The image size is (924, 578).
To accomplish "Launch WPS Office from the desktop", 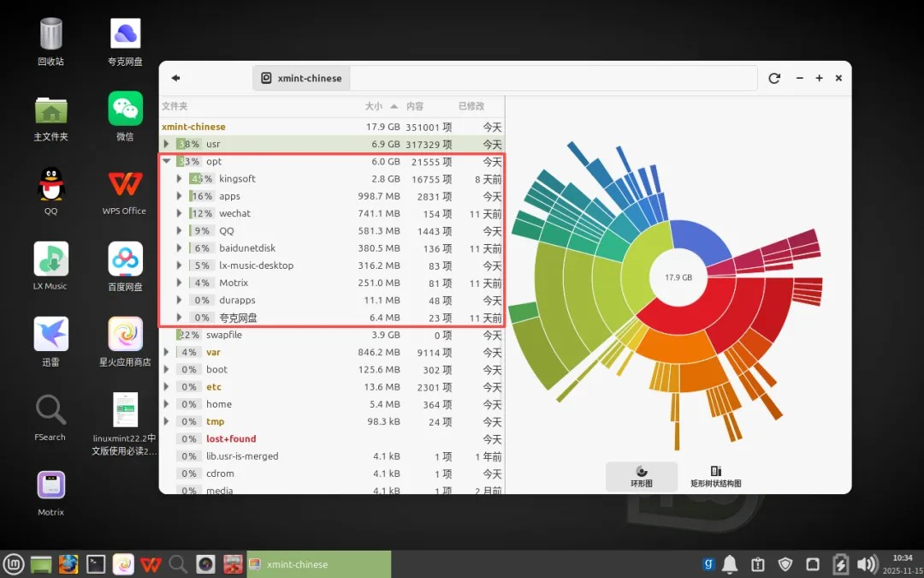I will click(124, 191).
